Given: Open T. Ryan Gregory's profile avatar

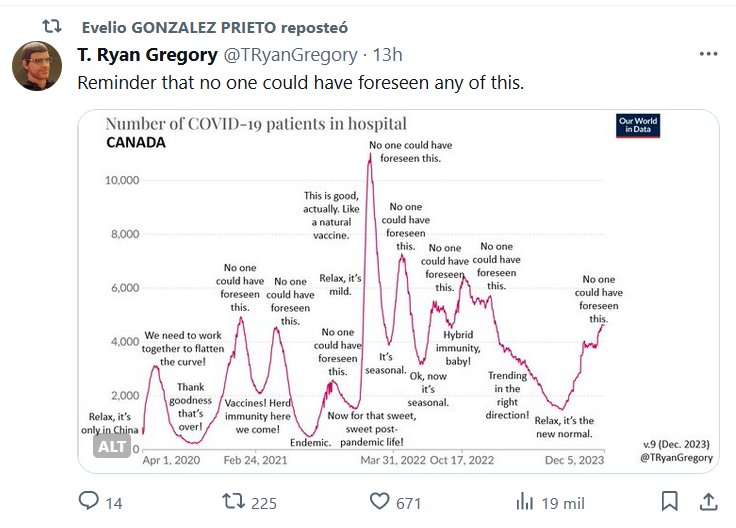Looking at the screenshot, I should [x=38, y=66].
